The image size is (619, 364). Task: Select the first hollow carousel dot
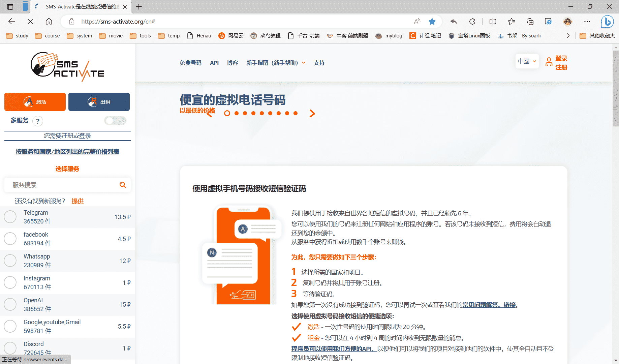pyautogui.click(x=227, y=113)
